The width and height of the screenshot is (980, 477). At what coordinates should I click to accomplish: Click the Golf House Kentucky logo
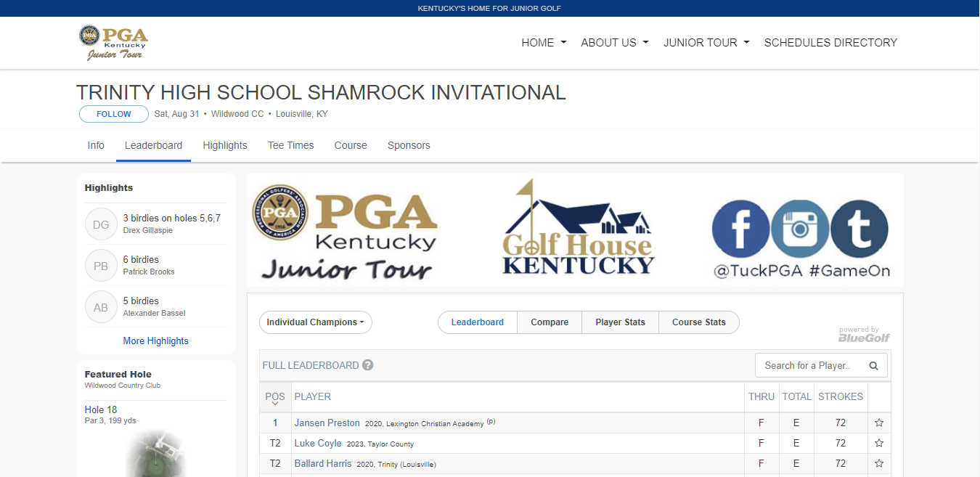tap(578, 227)
